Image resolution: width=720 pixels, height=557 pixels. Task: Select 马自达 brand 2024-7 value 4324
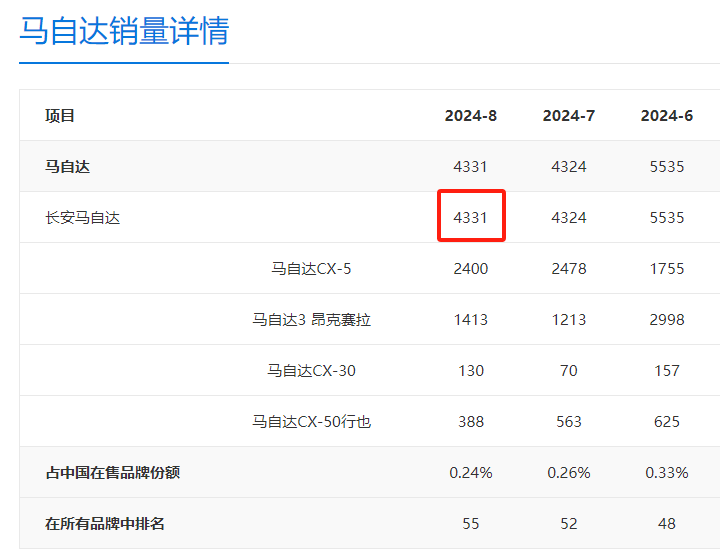568,167
